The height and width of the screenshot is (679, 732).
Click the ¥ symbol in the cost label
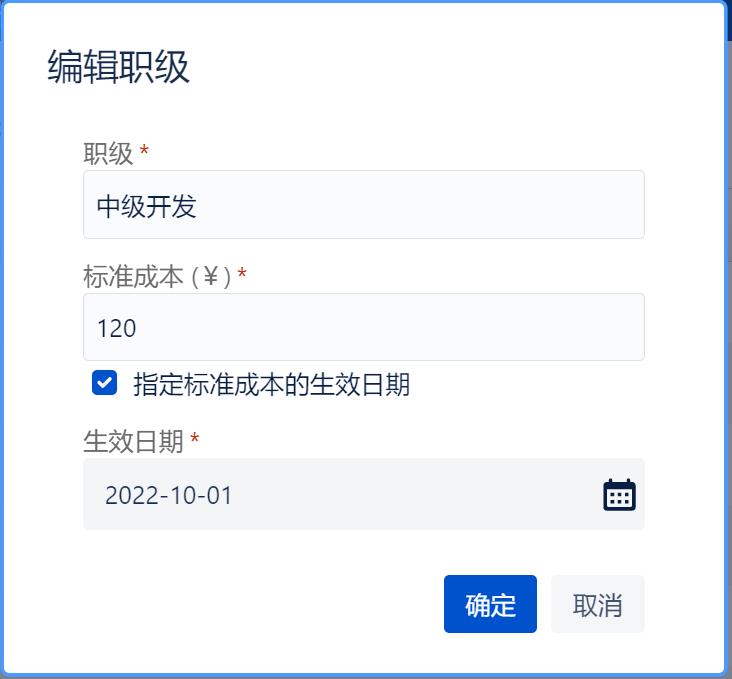[211, 277]
